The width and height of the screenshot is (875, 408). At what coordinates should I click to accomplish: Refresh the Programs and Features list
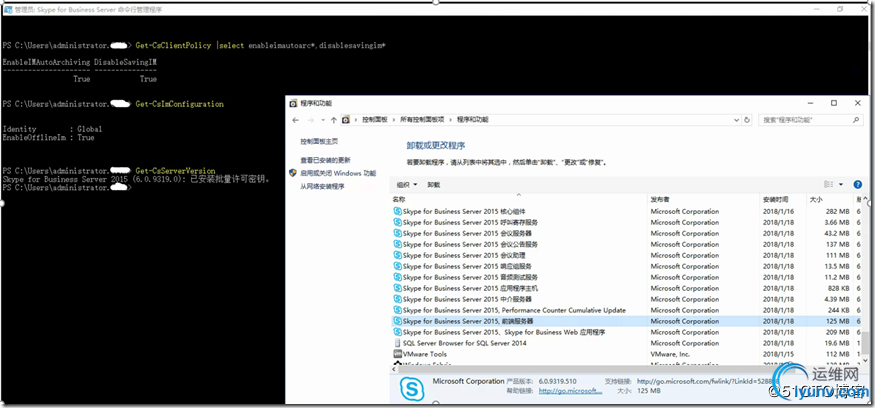(748, 120)
